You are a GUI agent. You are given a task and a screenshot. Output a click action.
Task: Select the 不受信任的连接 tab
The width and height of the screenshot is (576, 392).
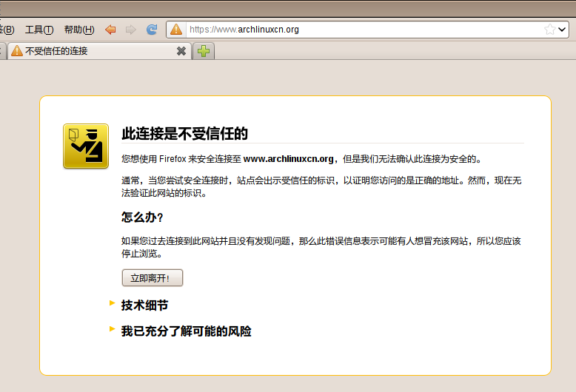99,51
